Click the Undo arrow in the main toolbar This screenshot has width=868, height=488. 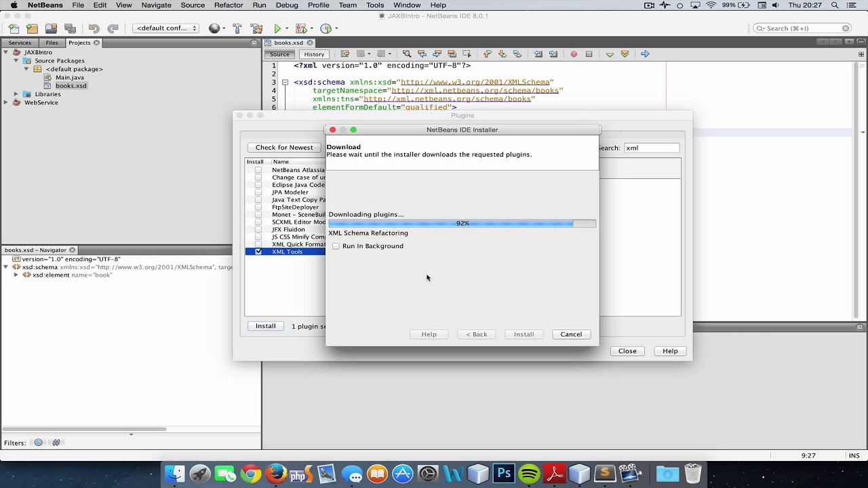click(x=94, y=28)
